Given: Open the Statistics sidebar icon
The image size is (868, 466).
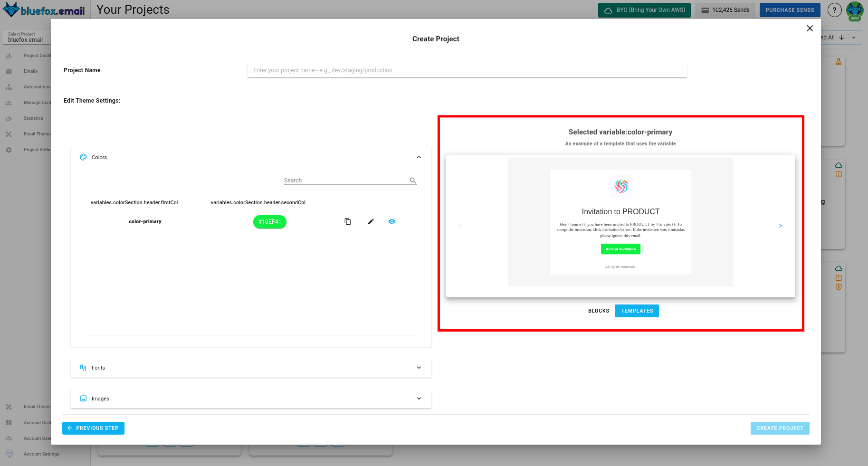Looking at the screenshot, I should coord(9,118).
